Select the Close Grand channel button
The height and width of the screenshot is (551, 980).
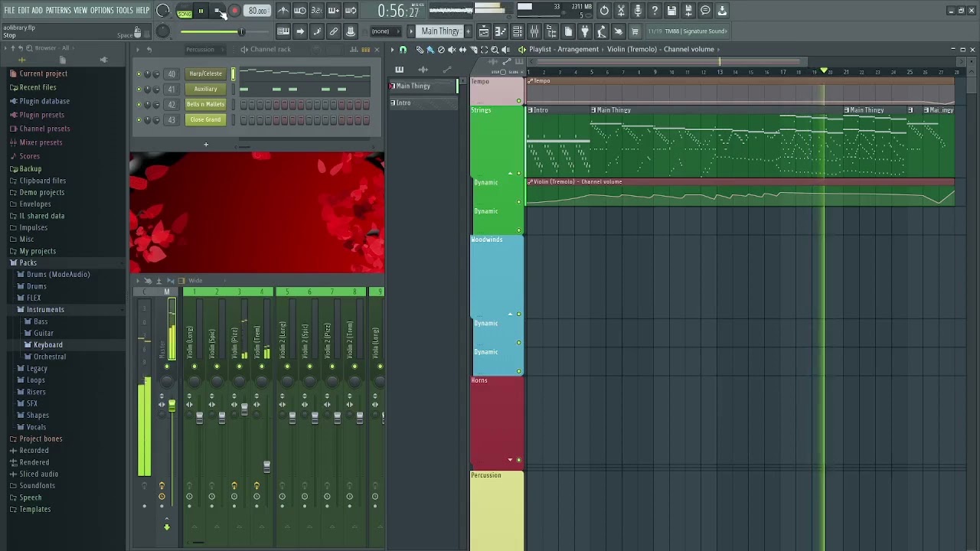coord(205,119)
